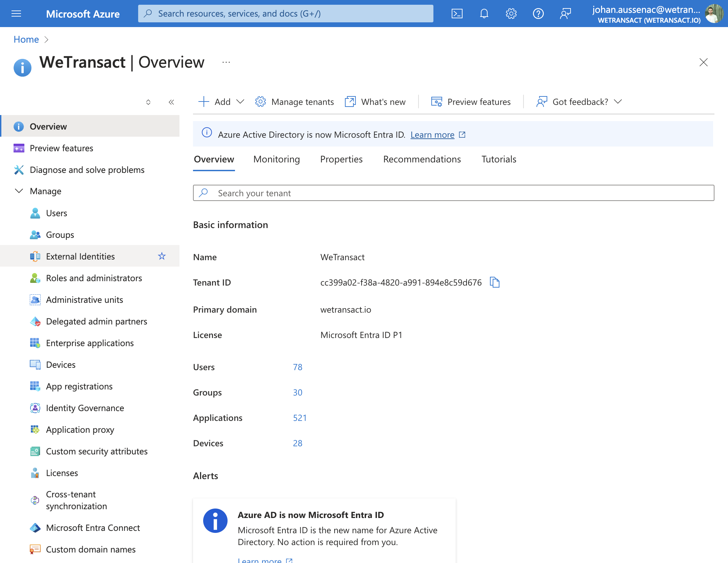Open the user account avatar
This screenshot has width=728, height=563.
click(714, 14)
